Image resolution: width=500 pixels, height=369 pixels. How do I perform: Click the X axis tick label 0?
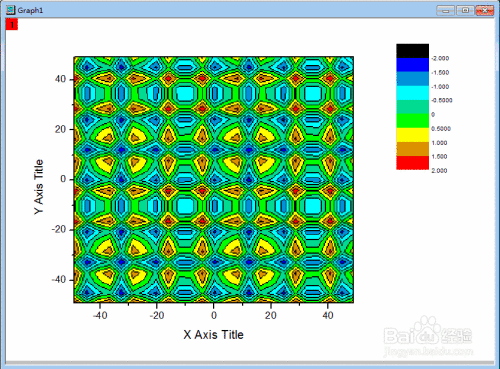pyautogui.click(x=214, y=315)
